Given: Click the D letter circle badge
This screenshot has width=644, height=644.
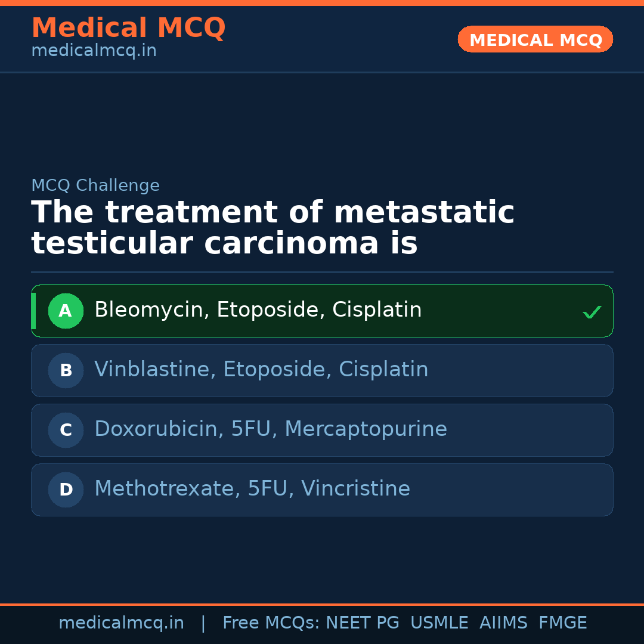Looking at the screenshot, I should tap(66, 490).
